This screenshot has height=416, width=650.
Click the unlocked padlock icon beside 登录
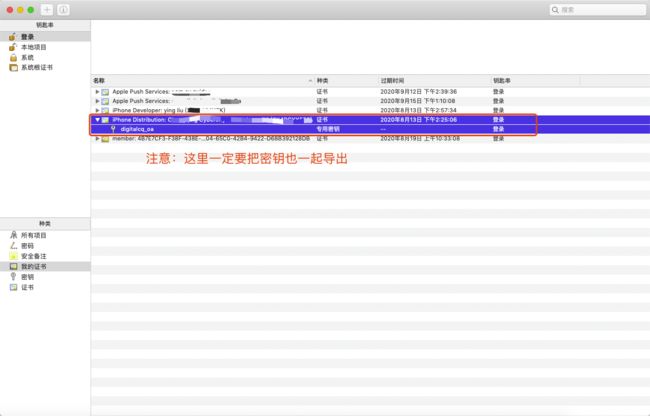13,36
